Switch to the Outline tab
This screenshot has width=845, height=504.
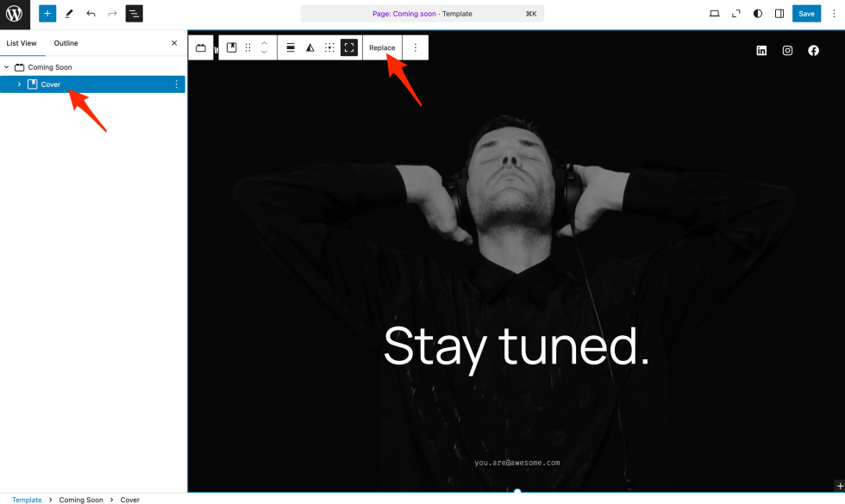66,43
